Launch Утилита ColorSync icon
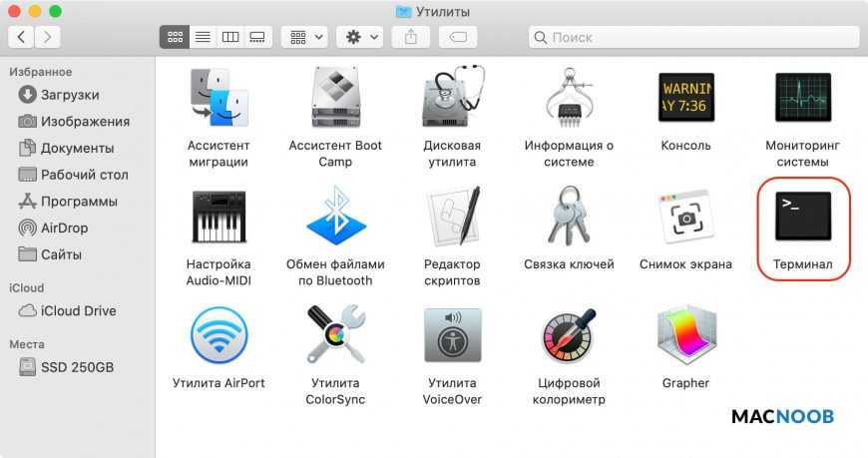Screen dimensions: 868x458 click(335, 334)
